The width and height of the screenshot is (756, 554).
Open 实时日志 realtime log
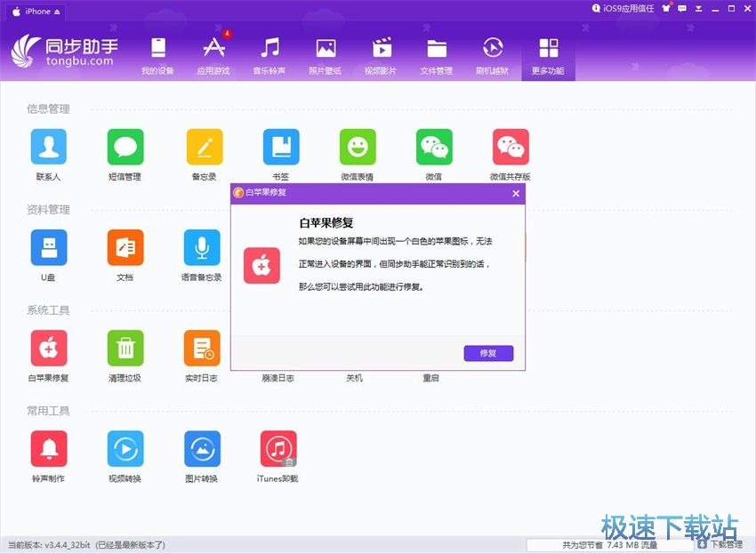[x=202, y=348]
